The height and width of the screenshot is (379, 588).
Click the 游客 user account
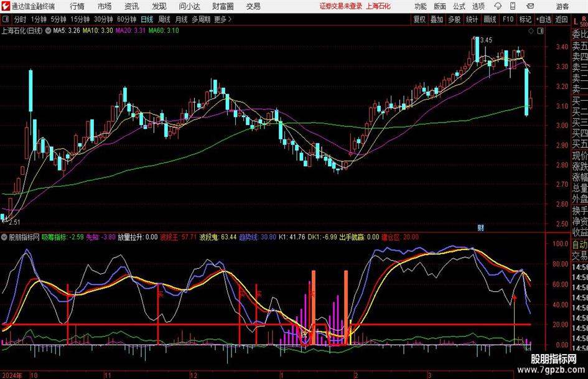(562, 6)
